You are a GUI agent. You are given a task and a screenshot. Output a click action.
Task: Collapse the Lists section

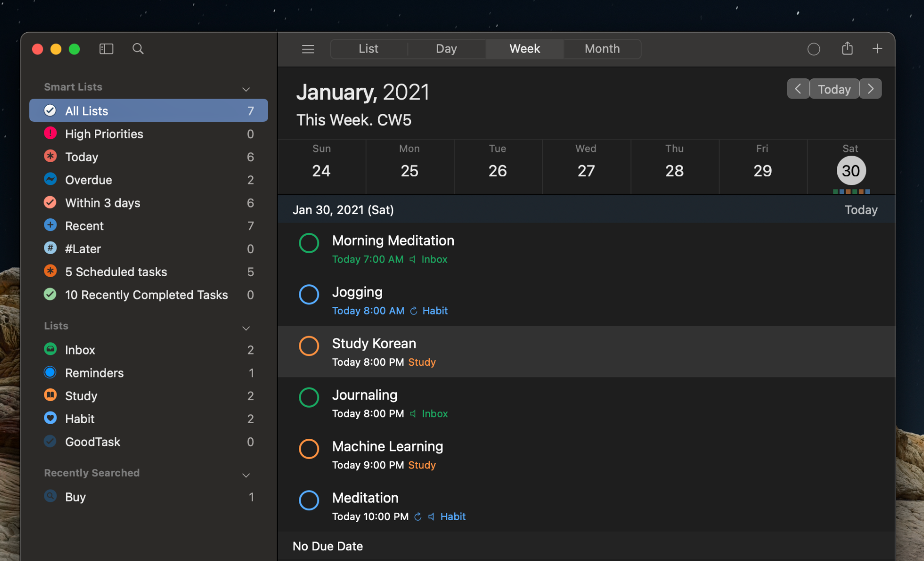pyautogui.click(x=246, y=328)
